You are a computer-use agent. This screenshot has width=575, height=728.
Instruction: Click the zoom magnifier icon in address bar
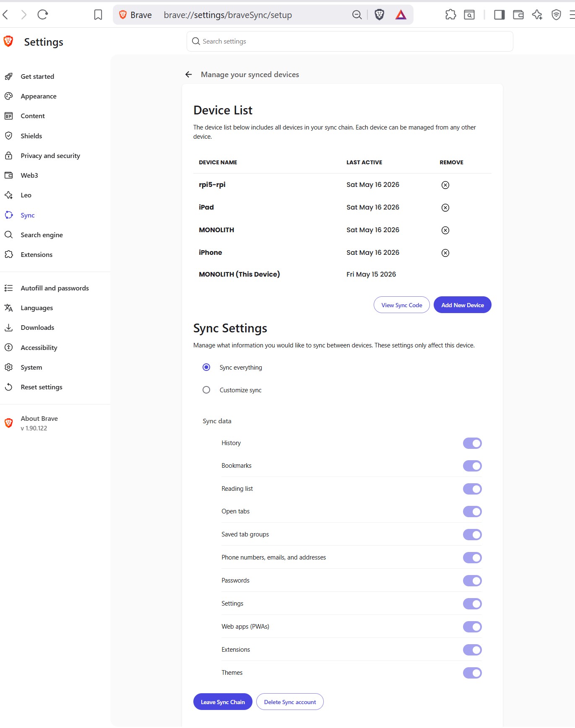tap(357, 15)
